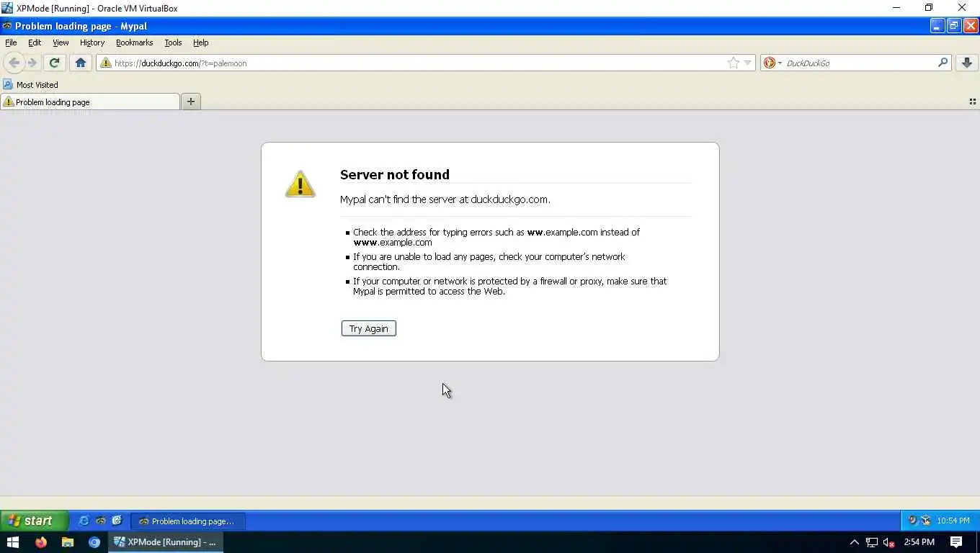Open the Edit menu
The width and height of the screenshot is (980, 553).
coord(35,42)
